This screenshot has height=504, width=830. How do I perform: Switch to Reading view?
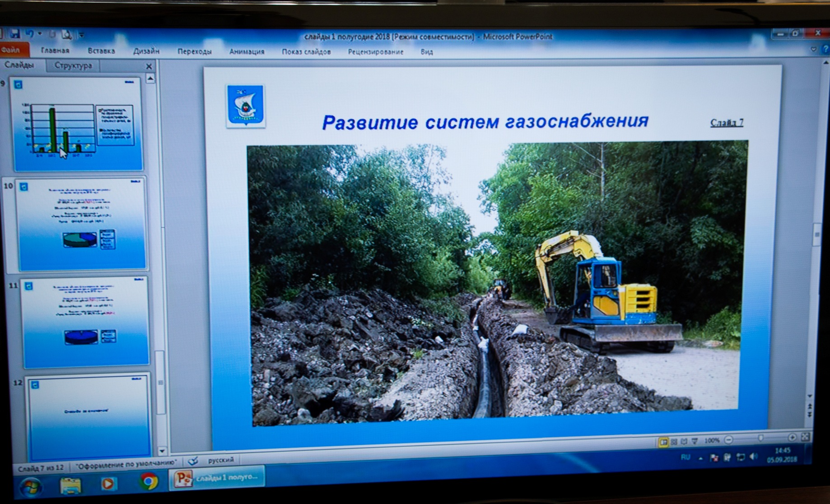pyautogui.click(x=684, y=441)
